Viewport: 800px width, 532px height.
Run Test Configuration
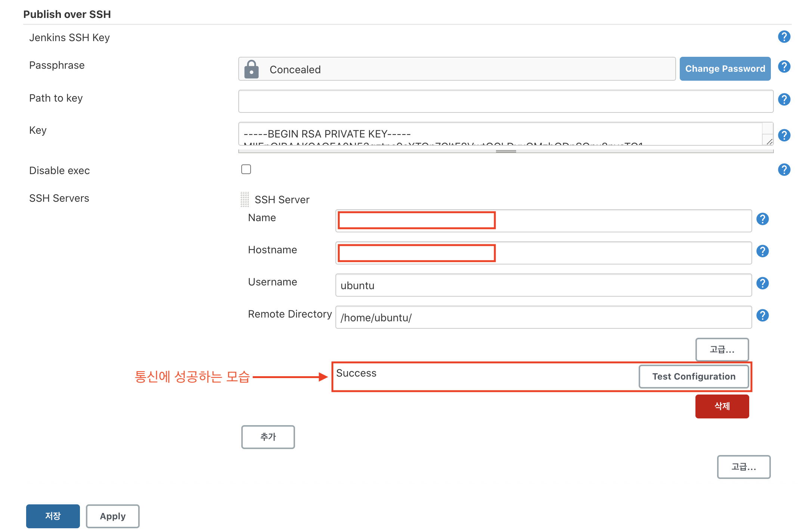pyautogui.click(x=694, y=377)
